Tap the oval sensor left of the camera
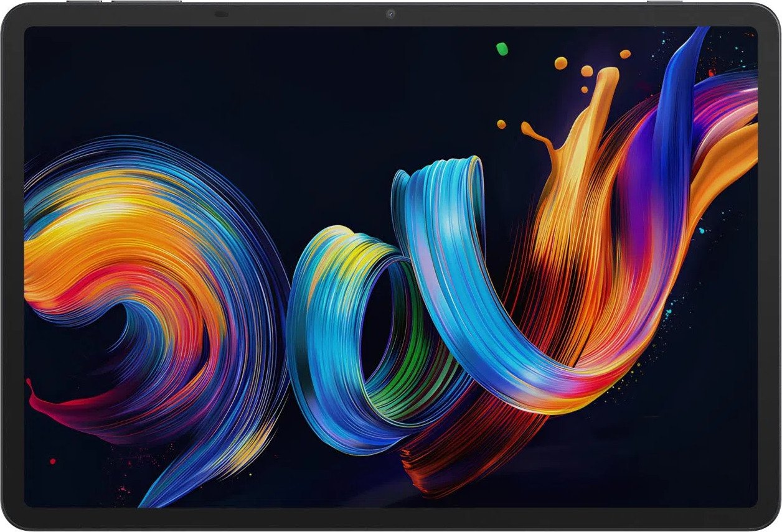 click(220, 14)
